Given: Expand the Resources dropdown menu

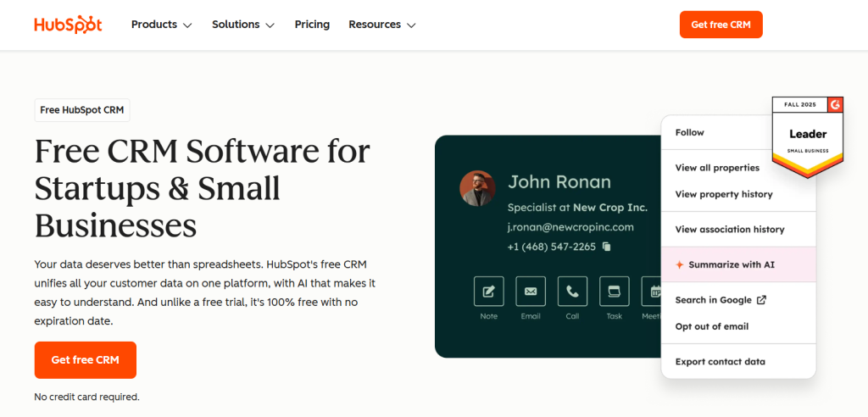Looking at the screenshot, I should click(382, 25).
